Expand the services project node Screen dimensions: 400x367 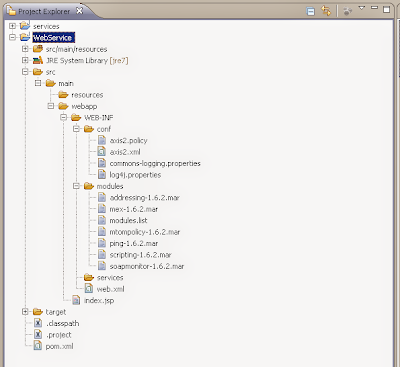pyautogui.click(x=12, y=26)
